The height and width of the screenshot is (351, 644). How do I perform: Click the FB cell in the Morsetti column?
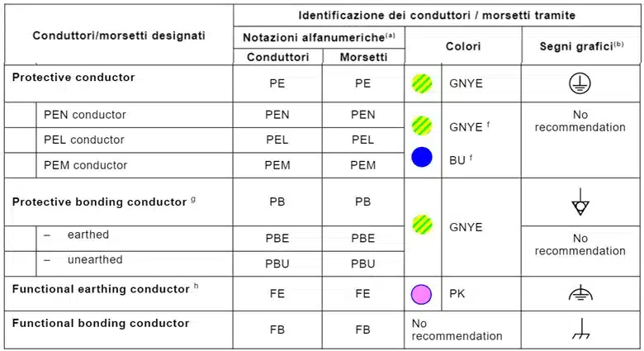click(363, 330)
